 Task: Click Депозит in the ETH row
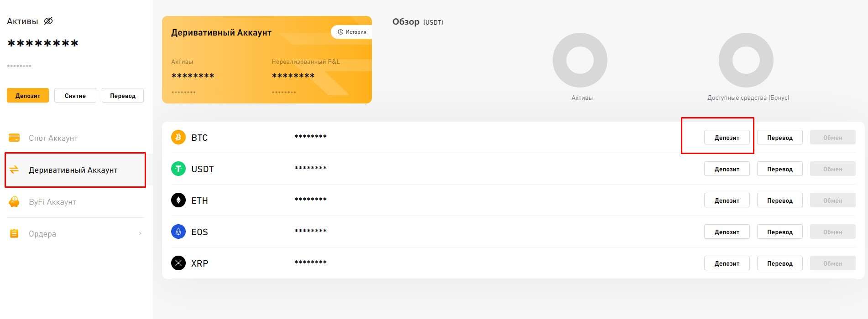(727, 200)
